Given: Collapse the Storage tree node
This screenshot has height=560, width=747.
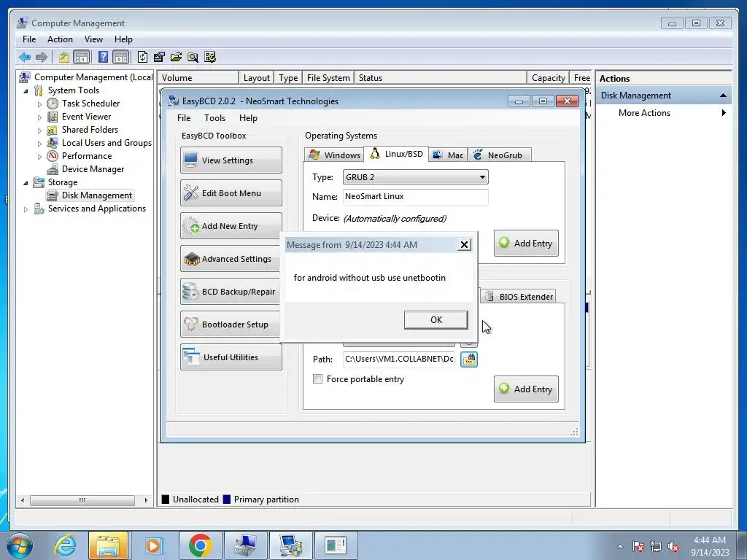Looking at the screenshot, I should click(26, 182).
